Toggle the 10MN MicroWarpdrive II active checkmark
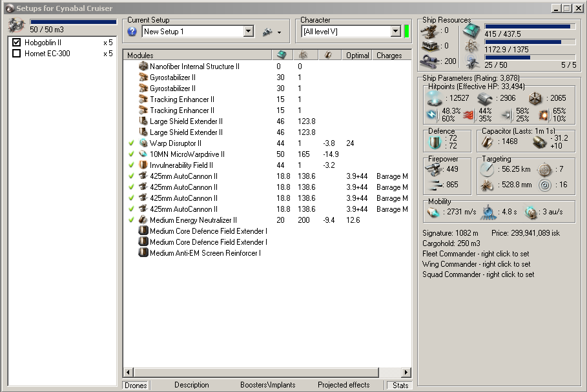 131,154
